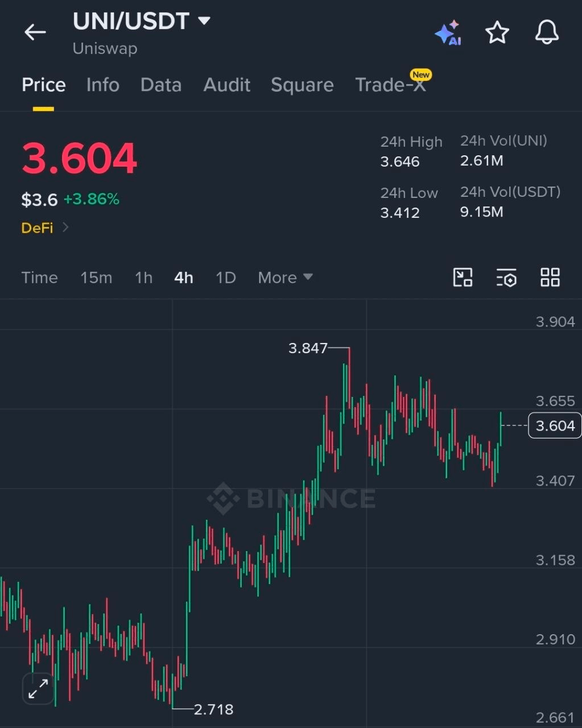Tap the 3.604 current price tag on axis
This screenshot has height=728, width=582.
[x=555, y=425]
